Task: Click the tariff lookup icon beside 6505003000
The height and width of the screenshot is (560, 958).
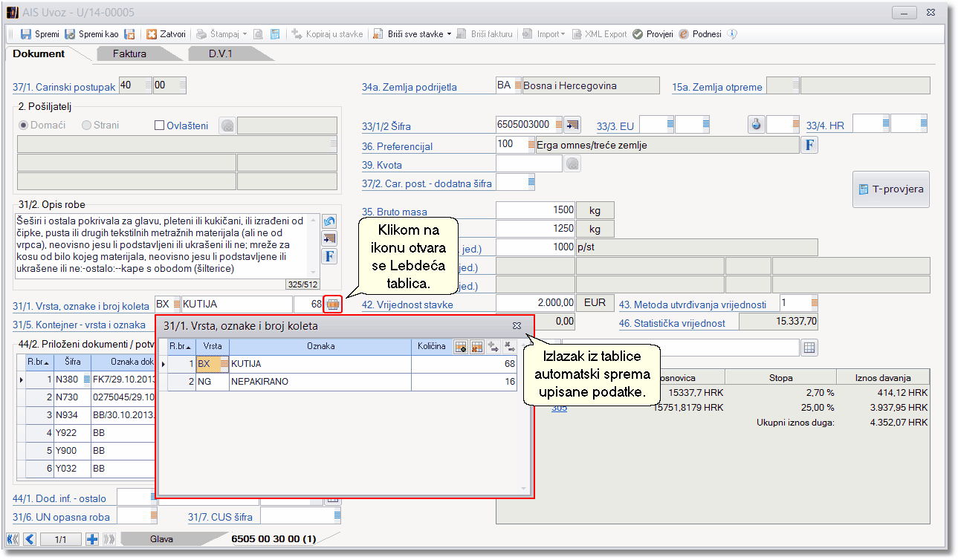Action: pyautogui.click(x=572, y=124)
